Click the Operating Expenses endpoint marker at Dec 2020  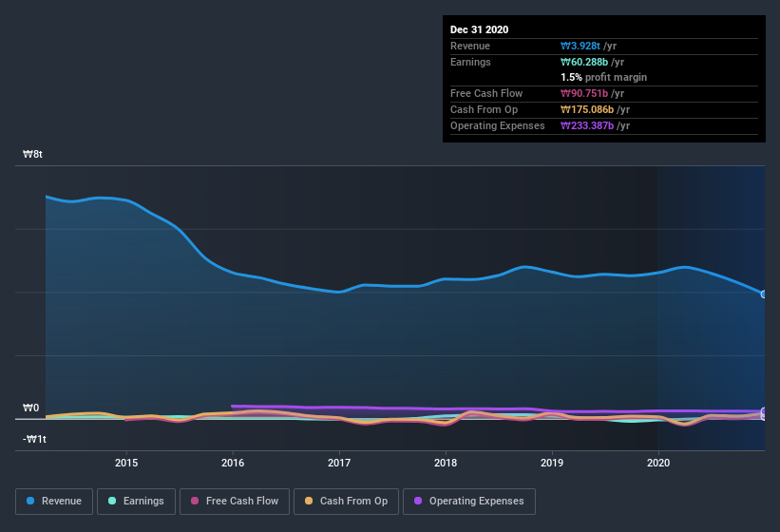pos(764,411)
